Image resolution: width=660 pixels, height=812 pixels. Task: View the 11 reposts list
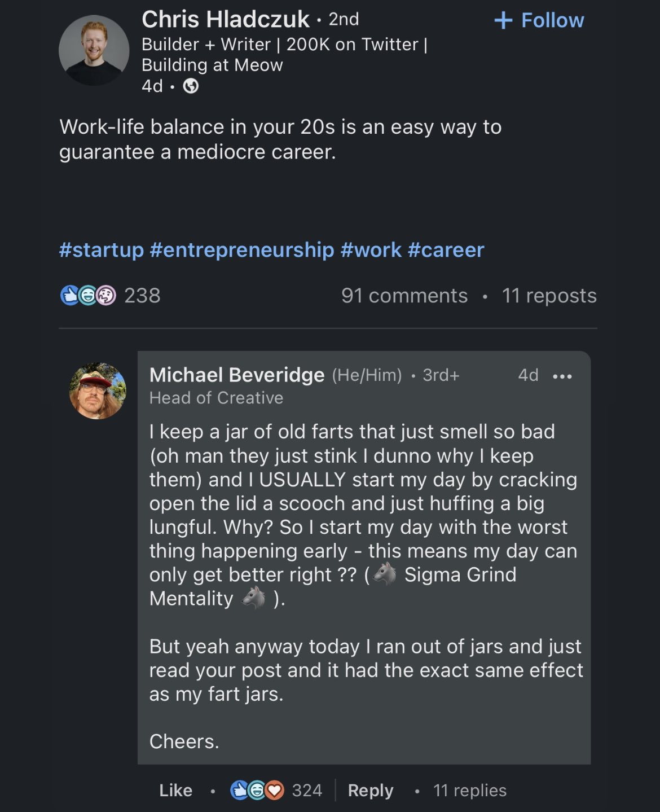pos(549,296)
